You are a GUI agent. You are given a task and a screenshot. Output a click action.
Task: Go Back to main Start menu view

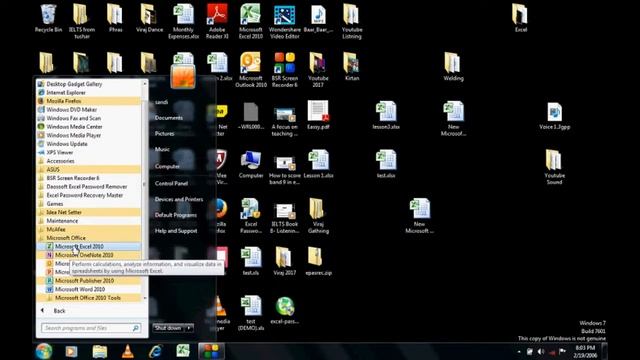53,311
